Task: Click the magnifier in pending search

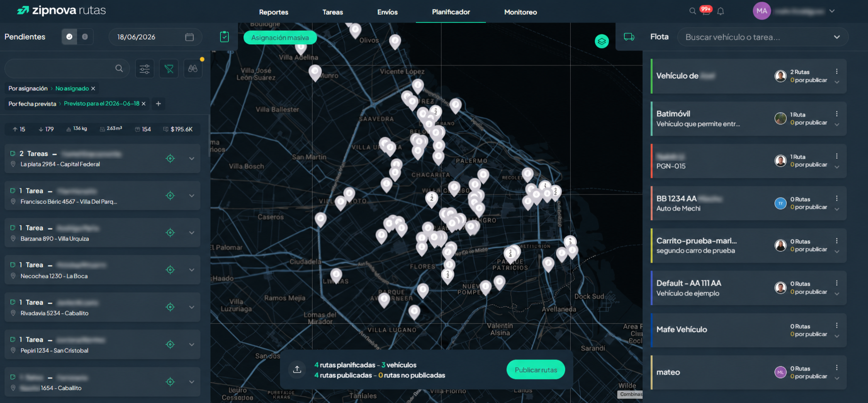Action: 119,68
